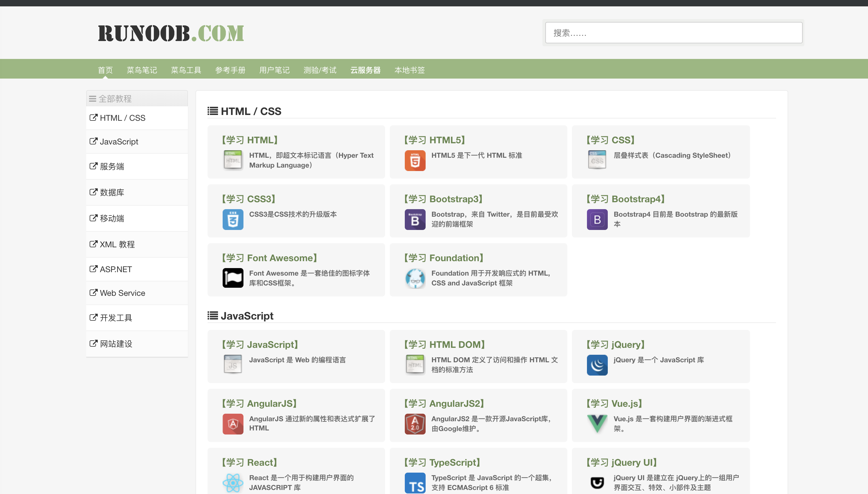Screen dimensions: 868x494
Task: Click the RUNOOB.COM site logo
Action: point(171,33)
